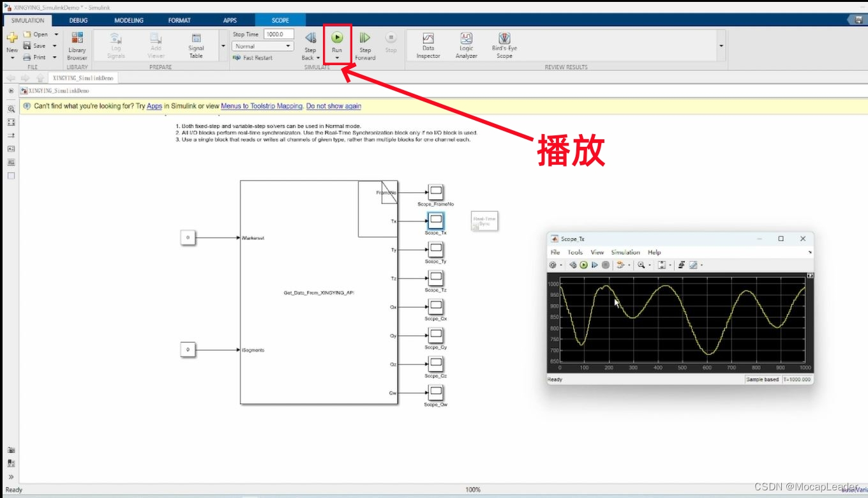Screen dimensions: 868x498
Task: Open Scope_Tx zoom tool dropdown arrow
Action: pyautogui.click(x=650, y=265)
